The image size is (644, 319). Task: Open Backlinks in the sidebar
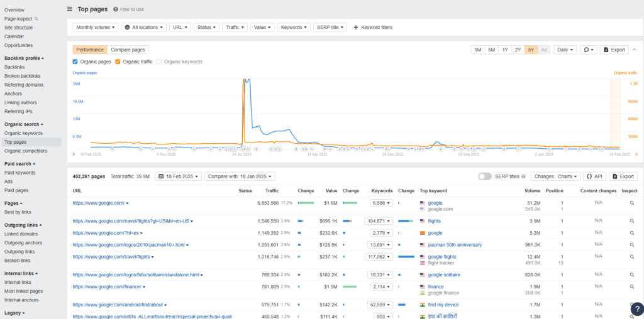14,67
